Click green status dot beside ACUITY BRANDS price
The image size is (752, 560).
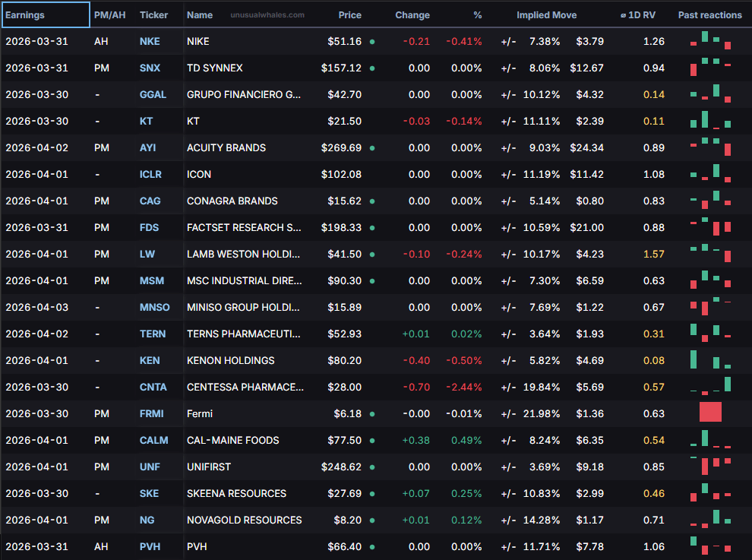(372, 148)
